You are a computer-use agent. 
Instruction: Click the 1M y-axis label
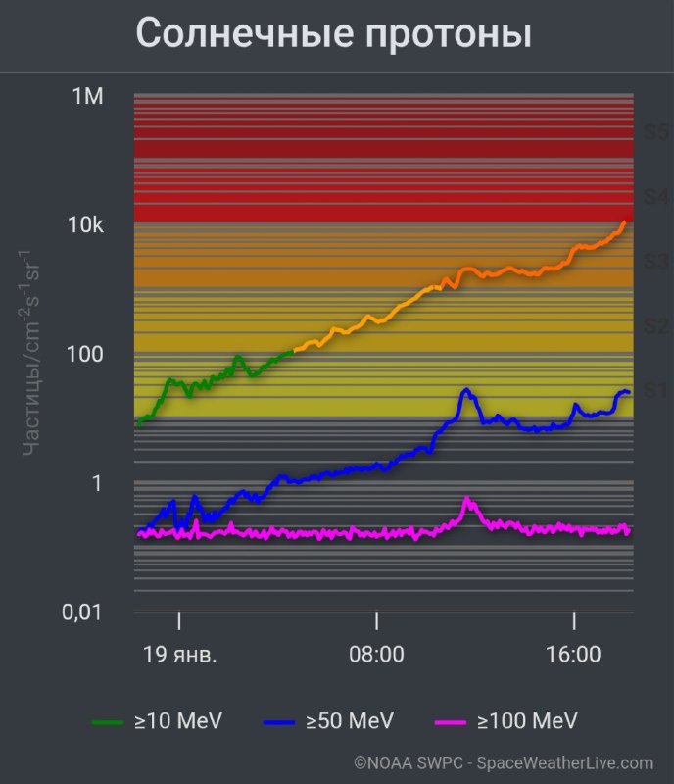pos(88,96)
